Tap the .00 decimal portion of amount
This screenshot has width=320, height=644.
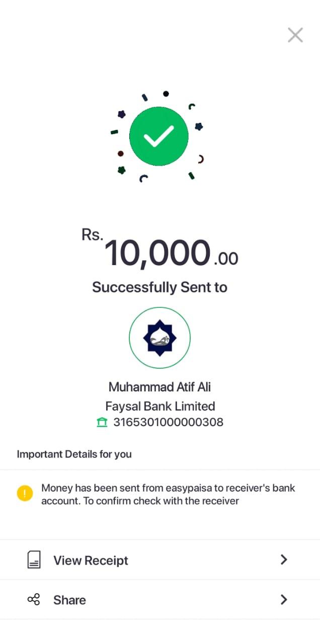(x=225, y=259)
